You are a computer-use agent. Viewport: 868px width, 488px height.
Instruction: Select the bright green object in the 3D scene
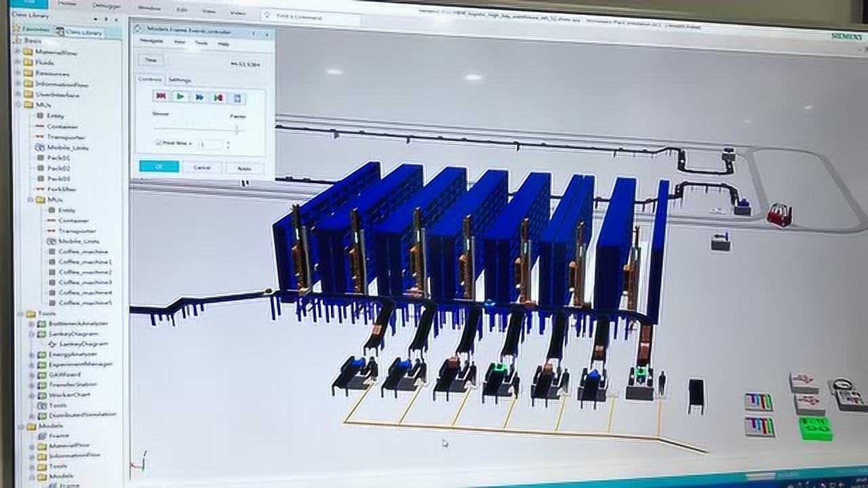815,428
